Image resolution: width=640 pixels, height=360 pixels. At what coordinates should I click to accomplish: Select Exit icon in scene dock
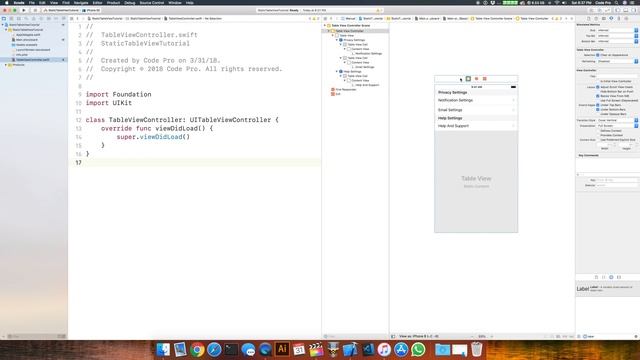[484, 79]
